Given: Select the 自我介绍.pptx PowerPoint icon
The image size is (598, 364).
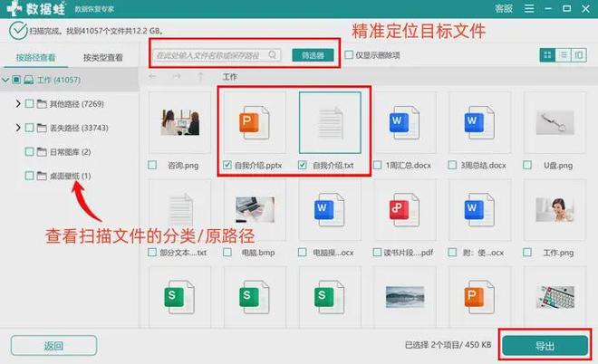Looking at the screenshot, I should (x=255, y=123).
